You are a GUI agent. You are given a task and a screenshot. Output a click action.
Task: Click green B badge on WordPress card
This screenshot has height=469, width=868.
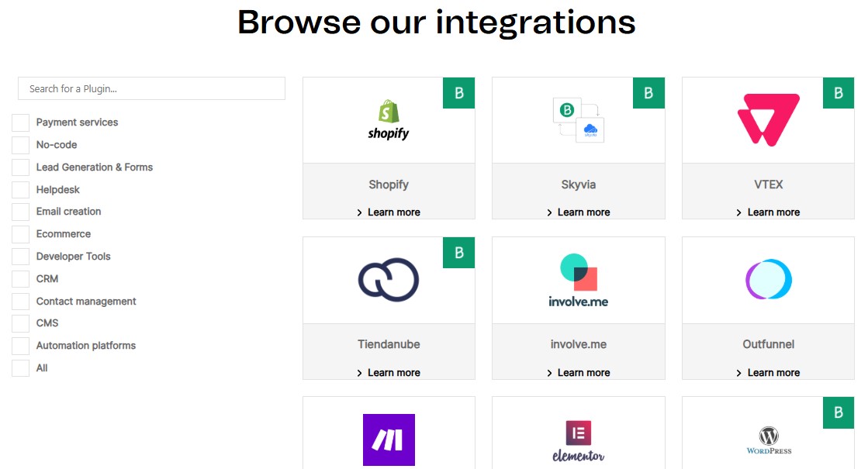(839, 412)
